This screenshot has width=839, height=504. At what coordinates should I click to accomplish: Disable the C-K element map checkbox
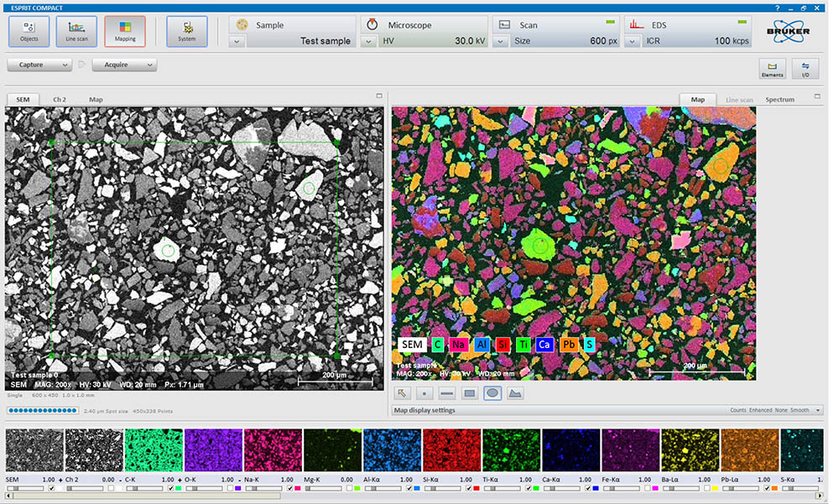172,488
